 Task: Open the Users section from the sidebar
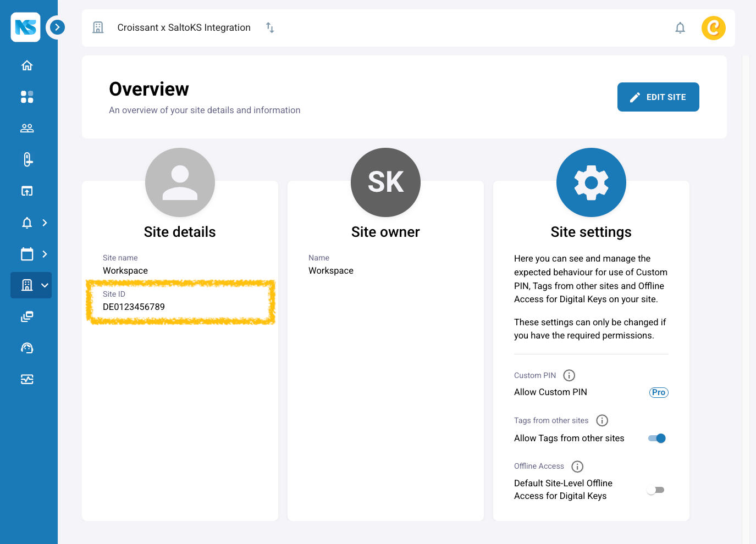26,128
